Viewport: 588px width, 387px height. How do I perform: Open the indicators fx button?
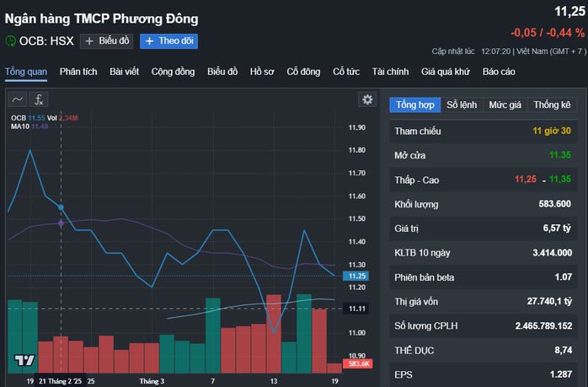(x=39, y=99)
